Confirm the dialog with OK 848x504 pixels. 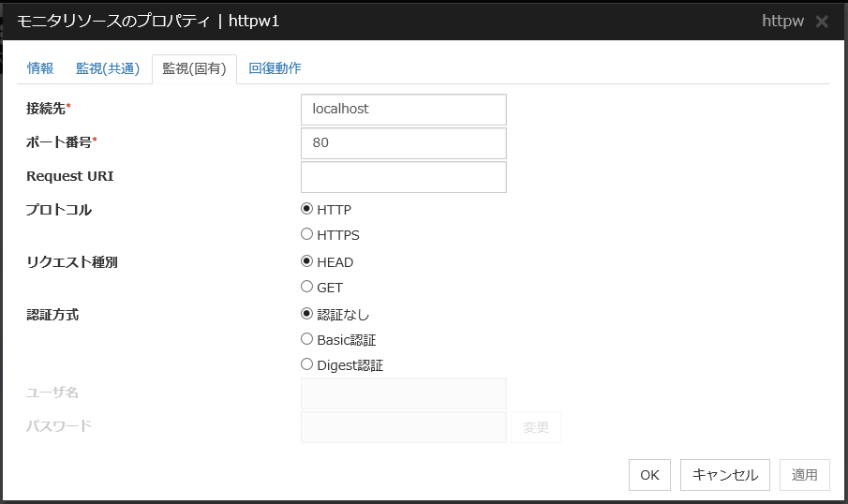[649, 475]
